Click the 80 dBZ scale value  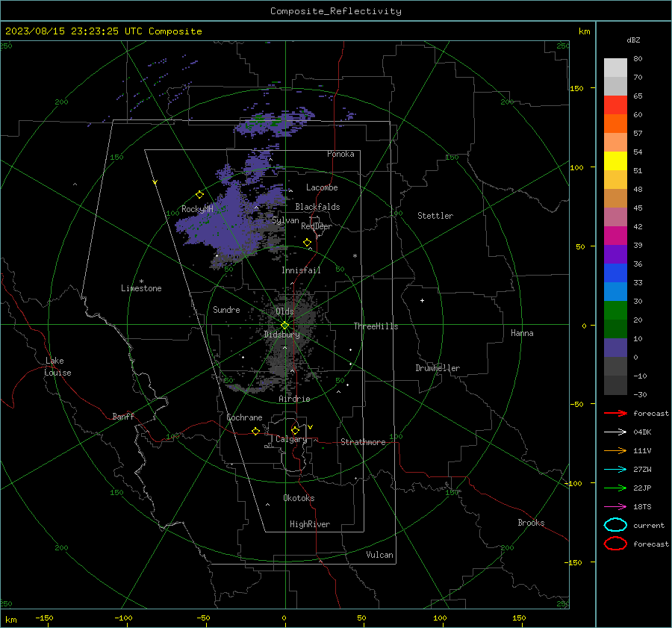[638, 59]
